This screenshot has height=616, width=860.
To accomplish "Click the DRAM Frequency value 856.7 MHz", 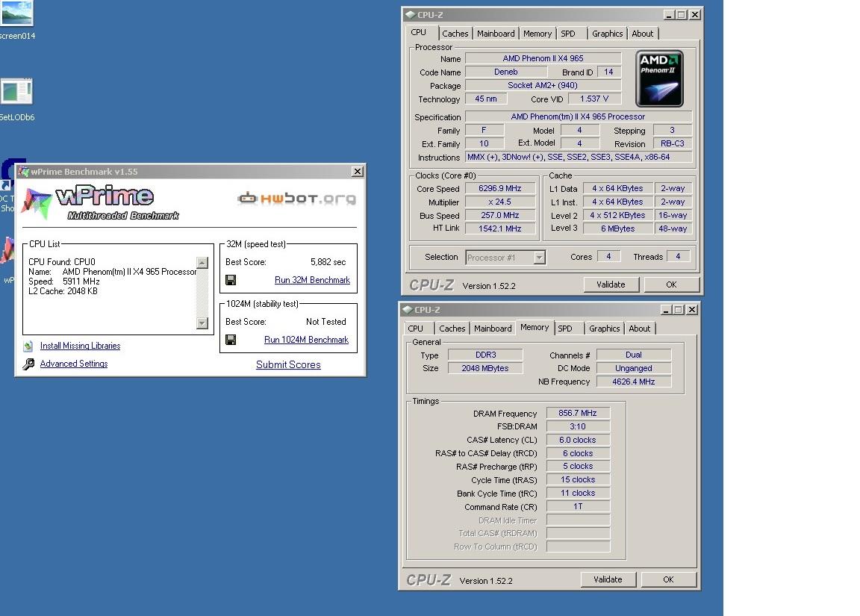I will (578, 413).
